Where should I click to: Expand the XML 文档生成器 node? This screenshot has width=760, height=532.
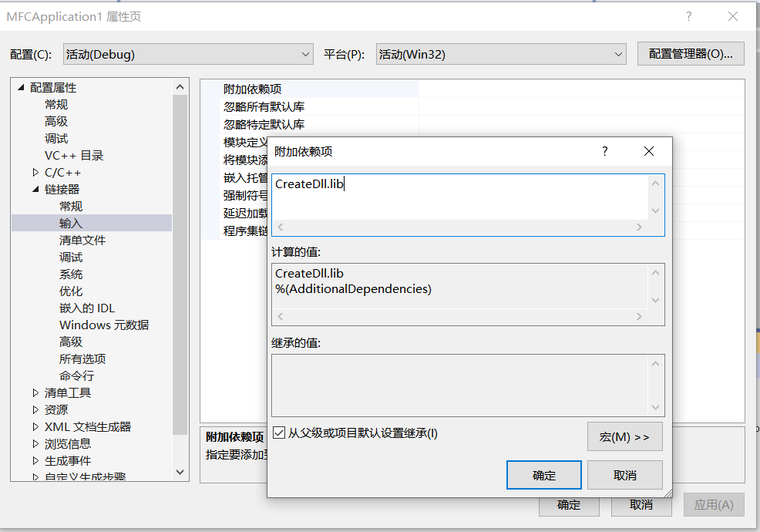pyautogui.click(x=35, y=427)
